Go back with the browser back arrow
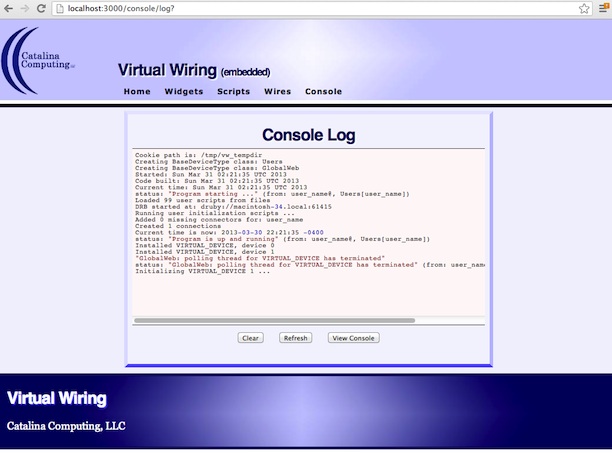Screen dimensions: 612x453 [x=8, y=8]
